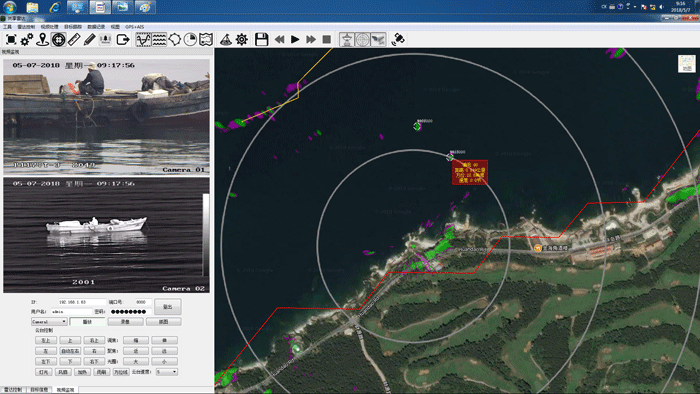This screenshot has width=700, height=394.
Task: Click the 右上 (upper-right) PTZ button
Action: point(94,340)
